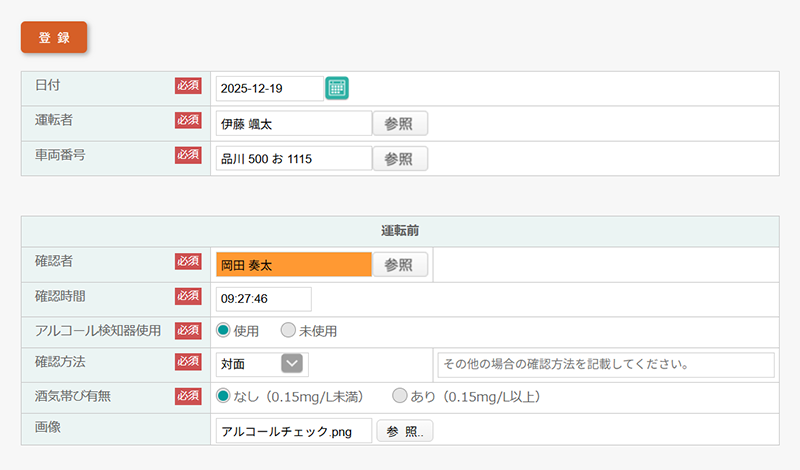This screenshot has width=800, height=470.
Task: Click the 確認時間 time field
Action: pos(263,299)
